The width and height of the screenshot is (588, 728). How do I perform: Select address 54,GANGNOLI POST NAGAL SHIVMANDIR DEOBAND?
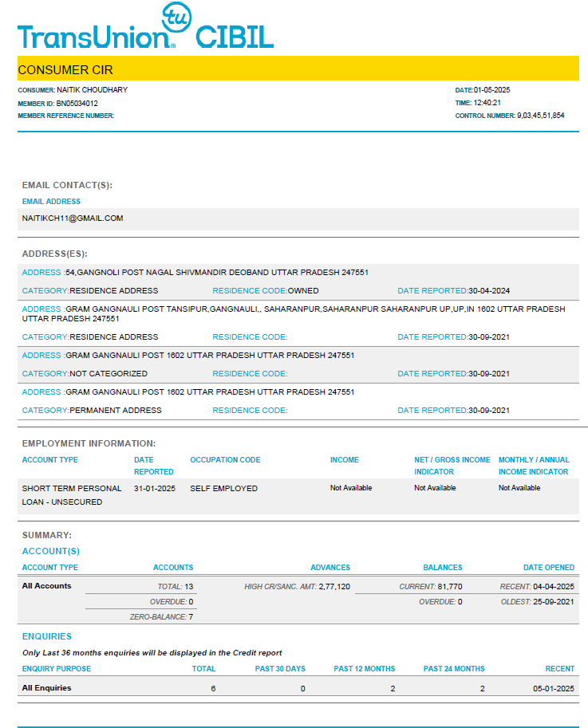pyautogui.click(x=217, y=273)
